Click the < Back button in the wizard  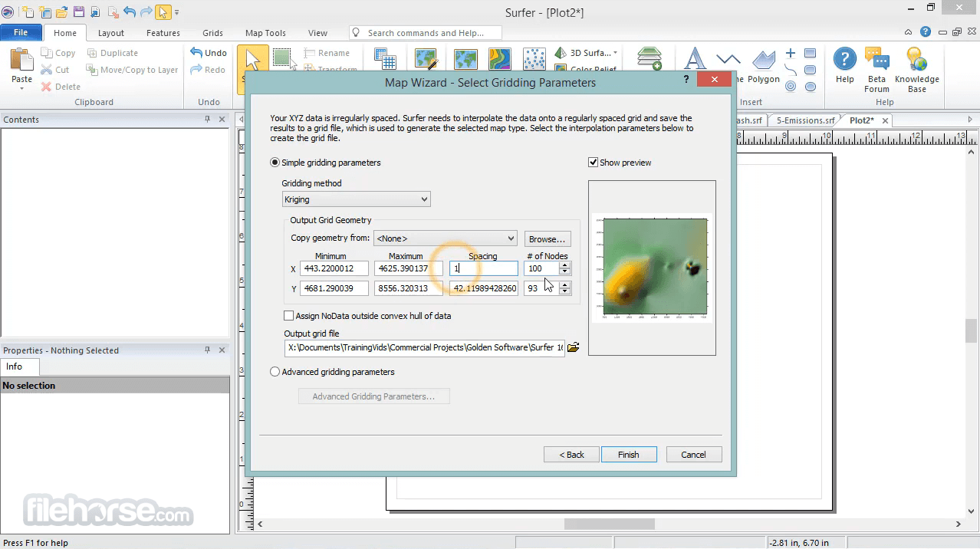pos(571,455)
